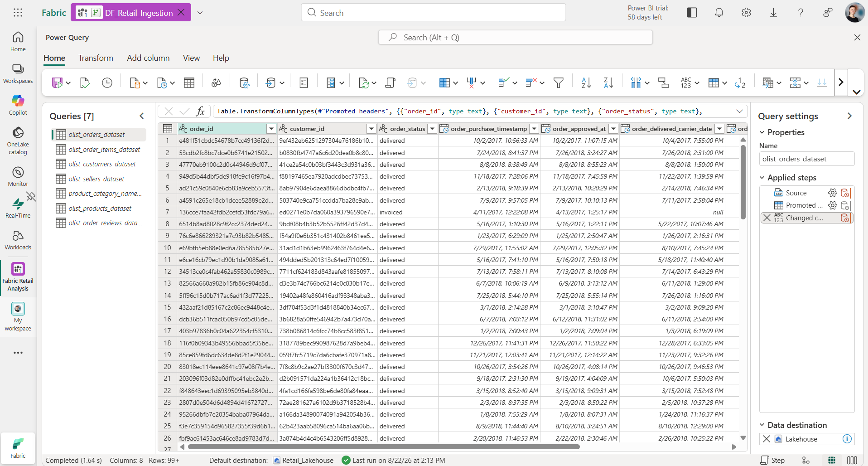The image size is (868, 466).
Task: Click the Filter funnel icon
Action: click(559, 83)
